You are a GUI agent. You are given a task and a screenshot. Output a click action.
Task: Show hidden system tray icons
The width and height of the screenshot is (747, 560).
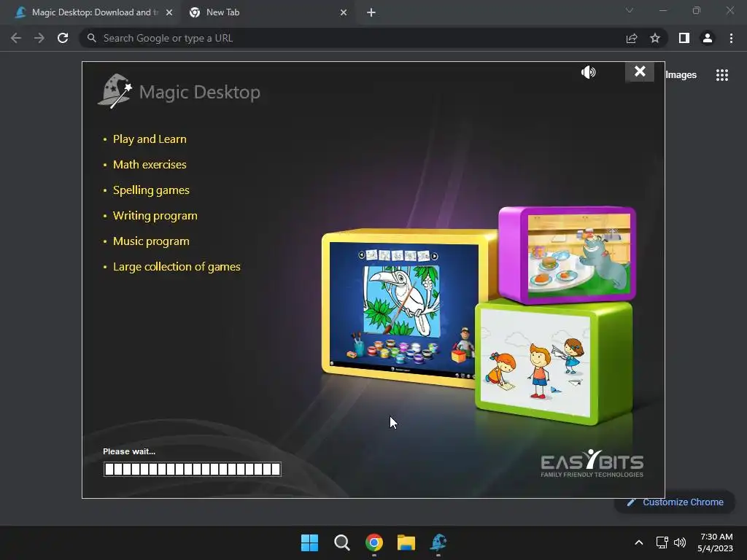(x=639, y=542)
